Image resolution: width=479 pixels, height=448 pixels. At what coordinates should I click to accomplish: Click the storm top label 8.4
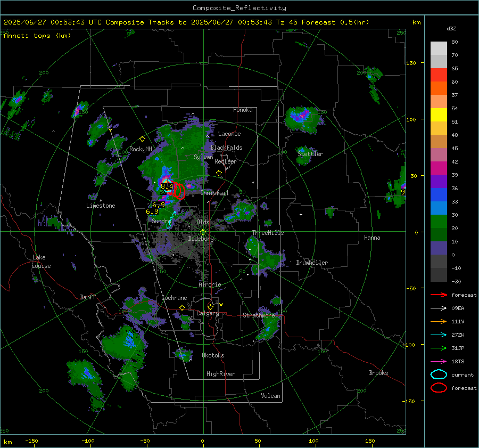(167, 186)
